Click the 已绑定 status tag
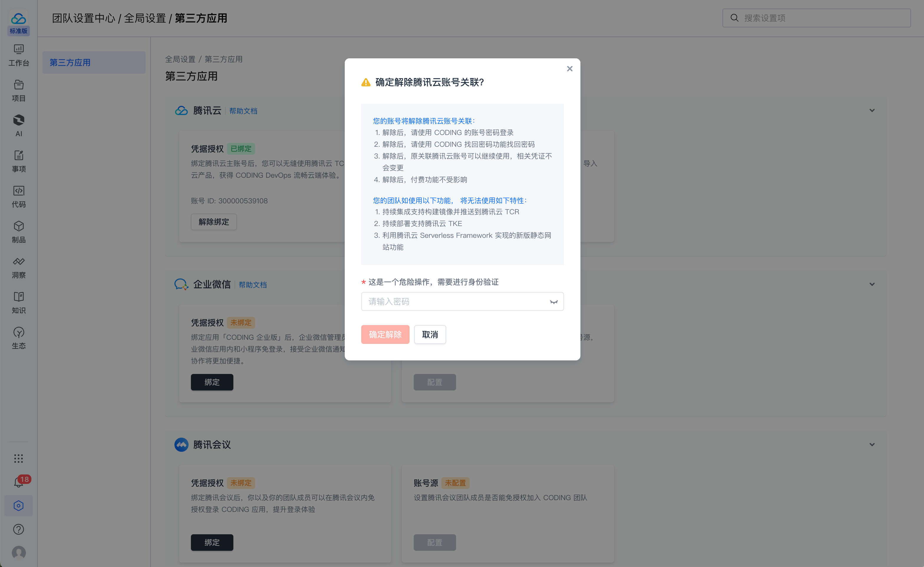 (241, 149)
